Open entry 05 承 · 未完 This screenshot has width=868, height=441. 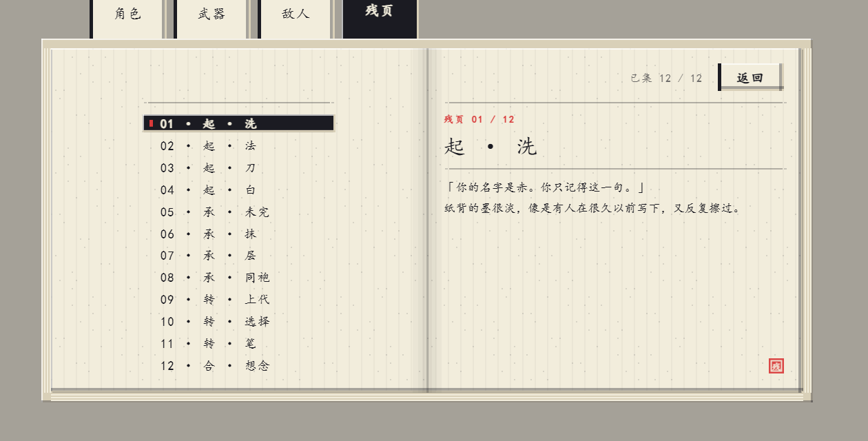(x=238, y=212)
